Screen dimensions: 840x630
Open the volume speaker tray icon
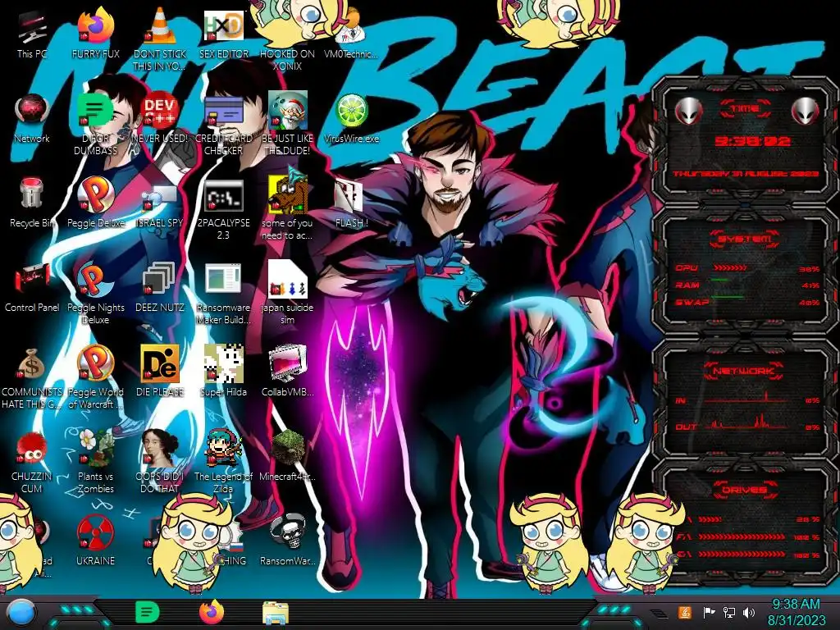pyautogui.click(x=749, y=612)
